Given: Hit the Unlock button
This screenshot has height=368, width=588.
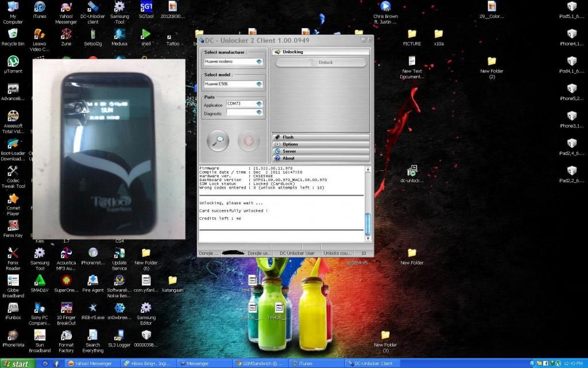Looking at the screenshot, I should [x=321, y=62].
